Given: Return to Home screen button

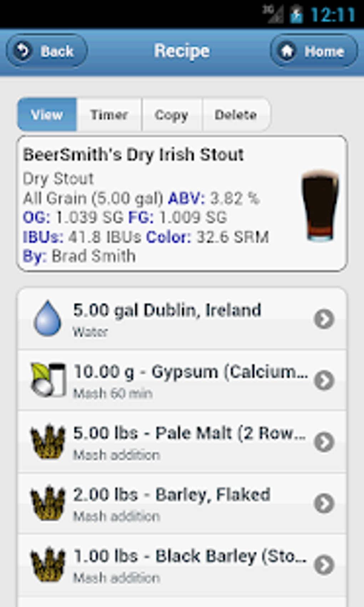Looking at the screenshot, I should coord(314,51).
